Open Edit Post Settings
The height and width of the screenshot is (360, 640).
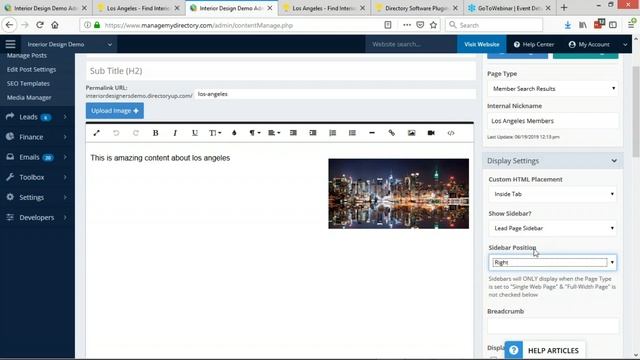[x=31, y=69]
